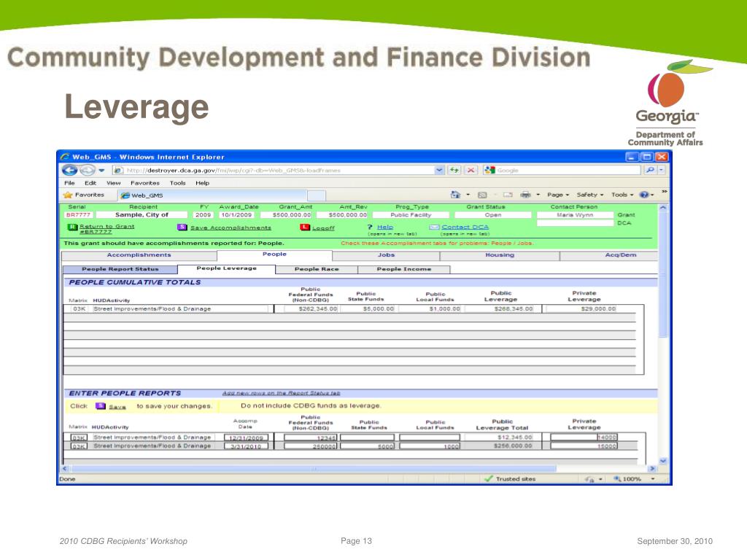Click the Feeds icon in command bar
The height and width of the screenshot is (560, 747).
[x=482, y=195]
